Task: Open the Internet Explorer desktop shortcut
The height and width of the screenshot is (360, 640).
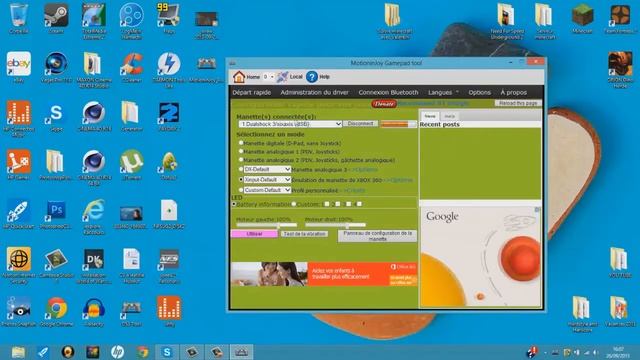Action: [93, 211]
